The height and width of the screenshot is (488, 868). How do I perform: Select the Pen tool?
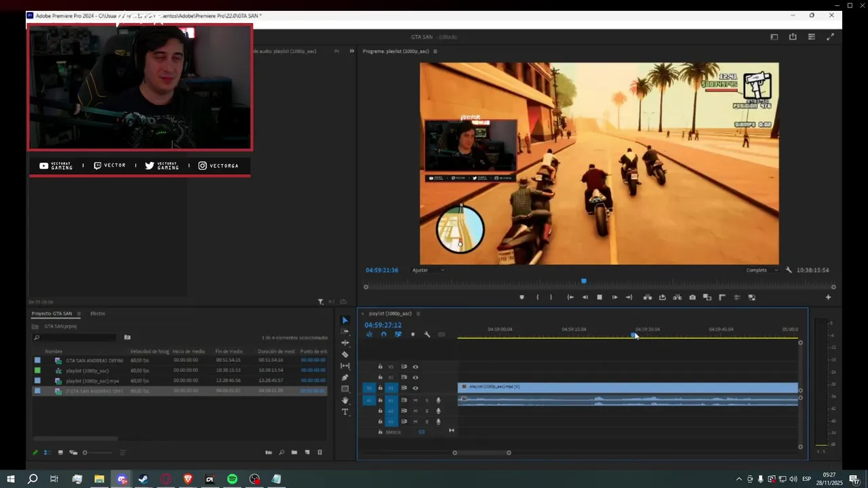[x=345, y=378]
